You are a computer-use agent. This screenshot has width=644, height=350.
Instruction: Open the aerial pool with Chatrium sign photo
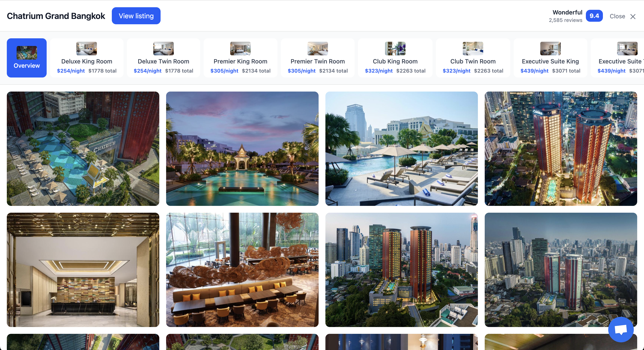click(x=83, y=149)
